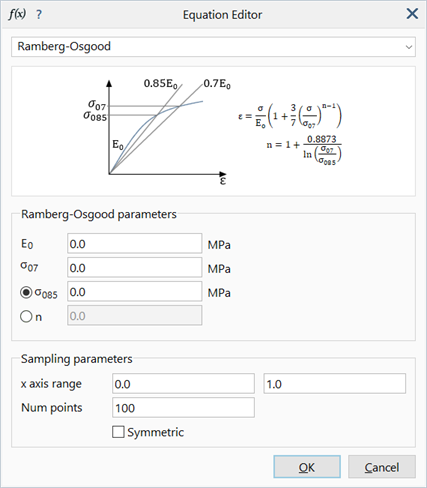This screenshot has height=488, width=427.
Task: Click the E0 value input field
Action: [x=135, y=244]
